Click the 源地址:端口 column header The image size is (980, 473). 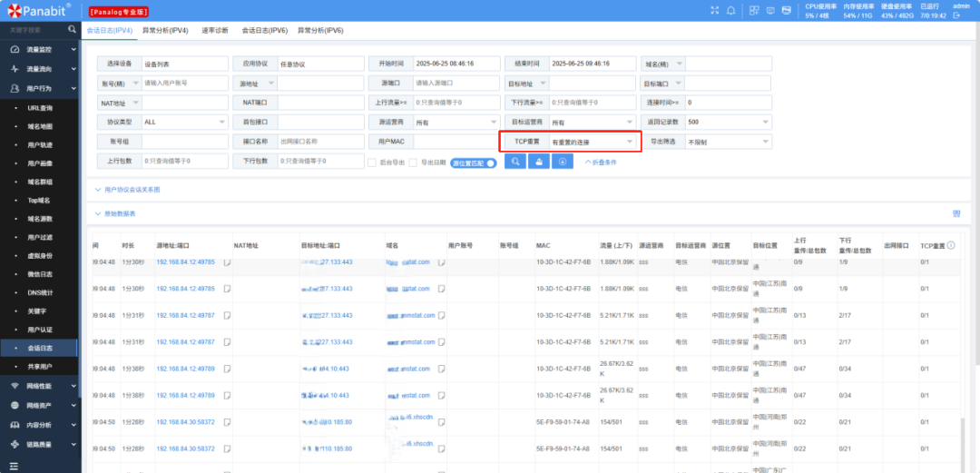[x=174, y=246]
